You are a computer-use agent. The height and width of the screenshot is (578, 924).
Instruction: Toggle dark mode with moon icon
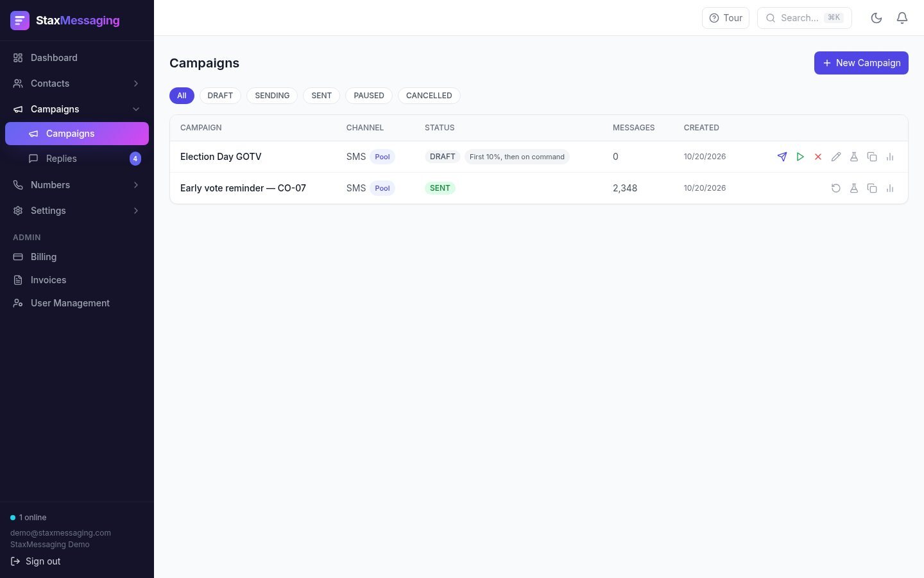pos(877,18)
